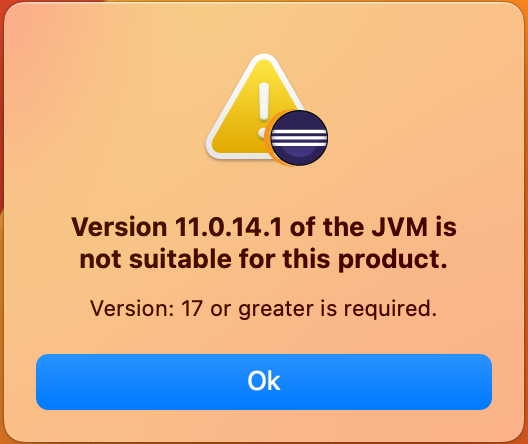Click the exclamation mark in warning triangle
The image size is (528, 444).
pyautogui.click(x=264, y=110)
